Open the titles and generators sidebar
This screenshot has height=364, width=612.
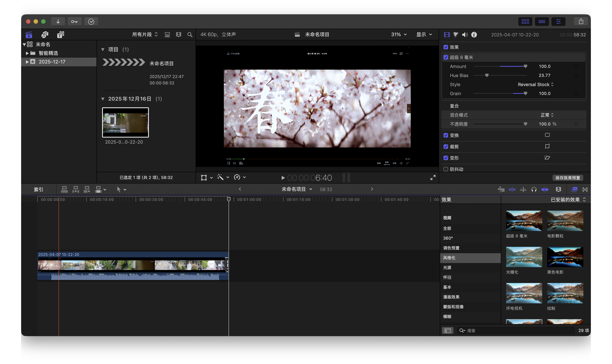pos(60,35)
